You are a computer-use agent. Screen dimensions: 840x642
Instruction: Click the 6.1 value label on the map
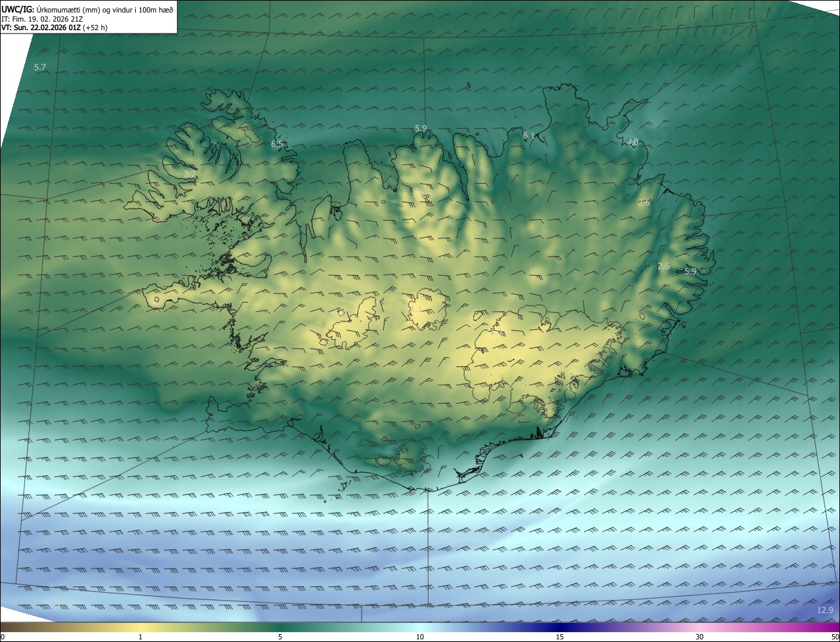(x=529, y=135)
